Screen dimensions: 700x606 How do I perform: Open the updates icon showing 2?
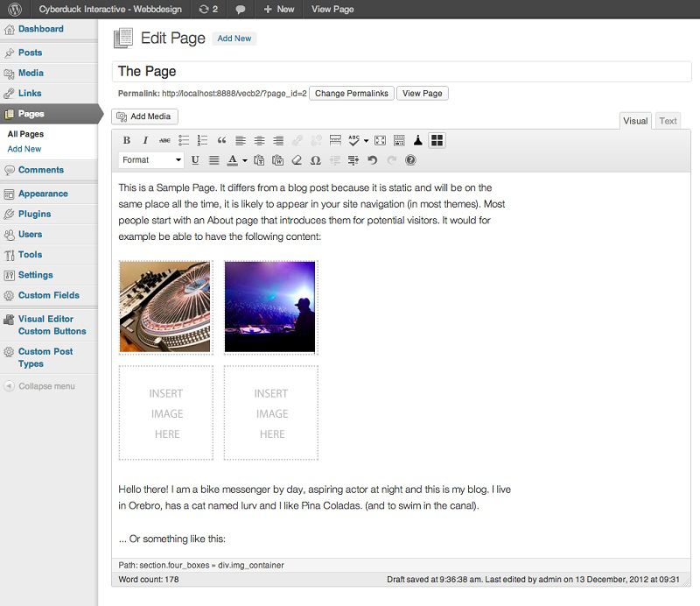(208, 9)
